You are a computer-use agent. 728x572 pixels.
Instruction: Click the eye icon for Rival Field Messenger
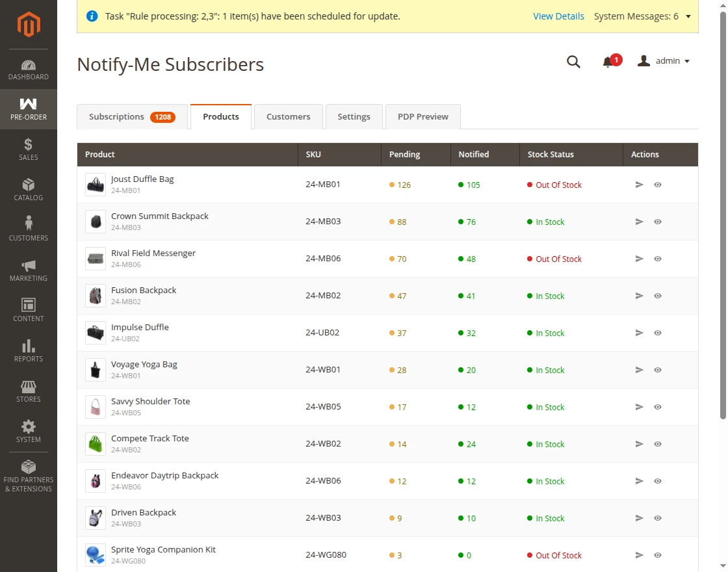(657, 259)
